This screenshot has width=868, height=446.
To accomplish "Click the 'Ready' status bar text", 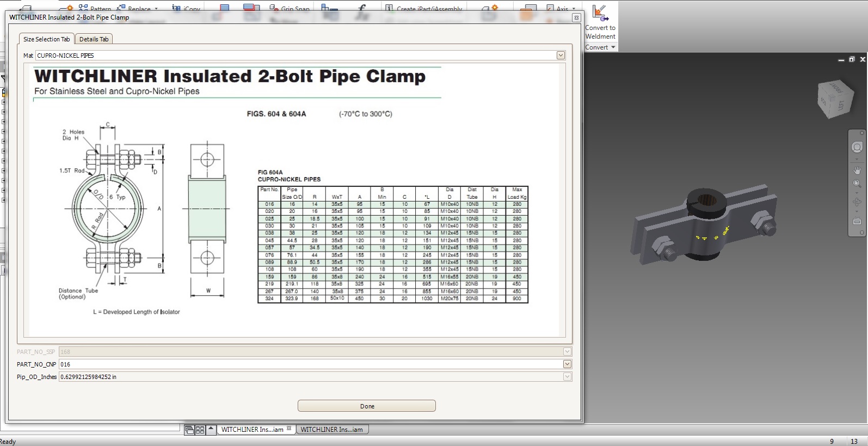I will pyautogui.click(x=8, y=442).
